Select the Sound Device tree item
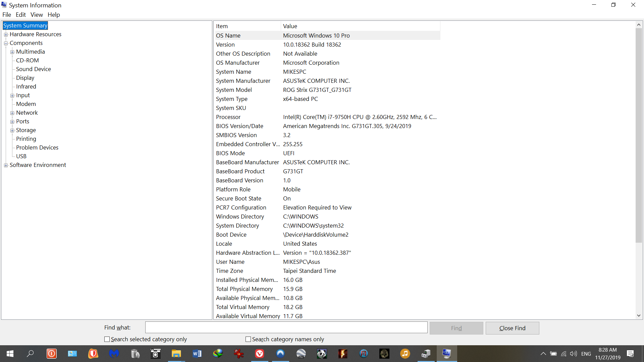644x362 pixels. (34, 69)
